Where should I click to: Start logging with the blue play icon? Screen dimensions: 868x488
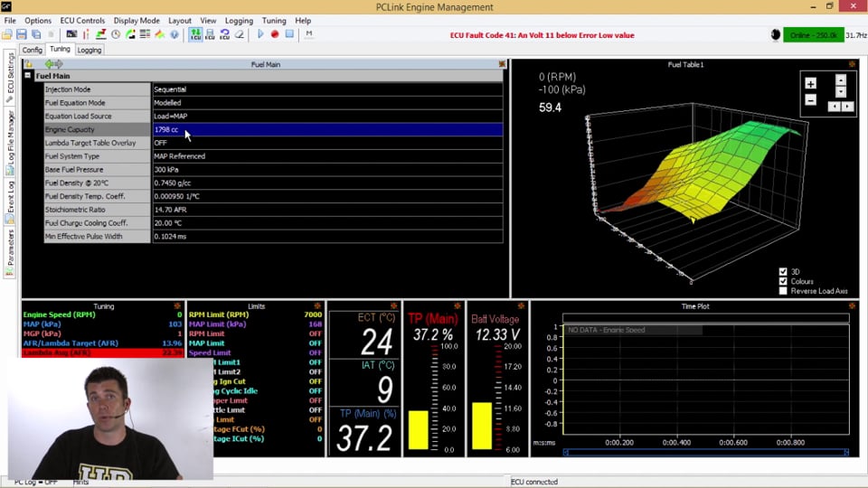[260, 34]
